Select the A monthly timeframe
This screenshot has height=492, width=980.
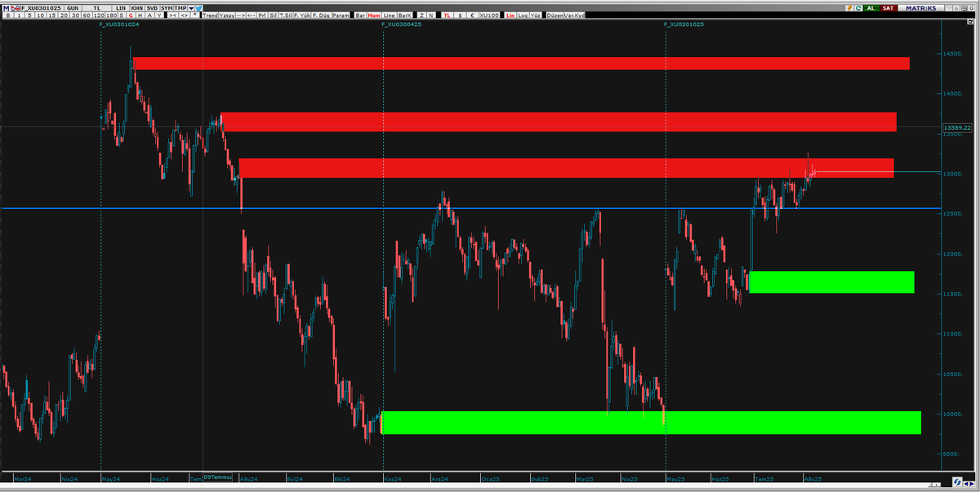(x=149, y=16)
